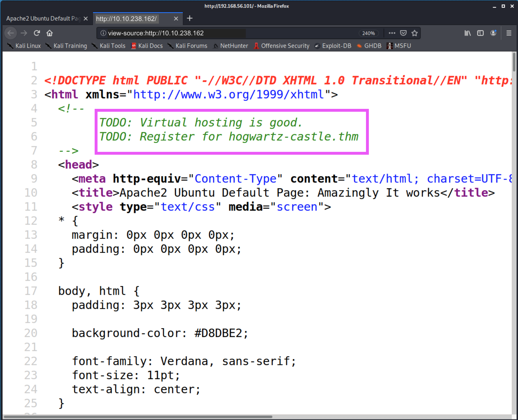The height and width of the screenshot is (420, 518).
Task: Click the 'text/css' style type value
Action: tap(188, 207)
